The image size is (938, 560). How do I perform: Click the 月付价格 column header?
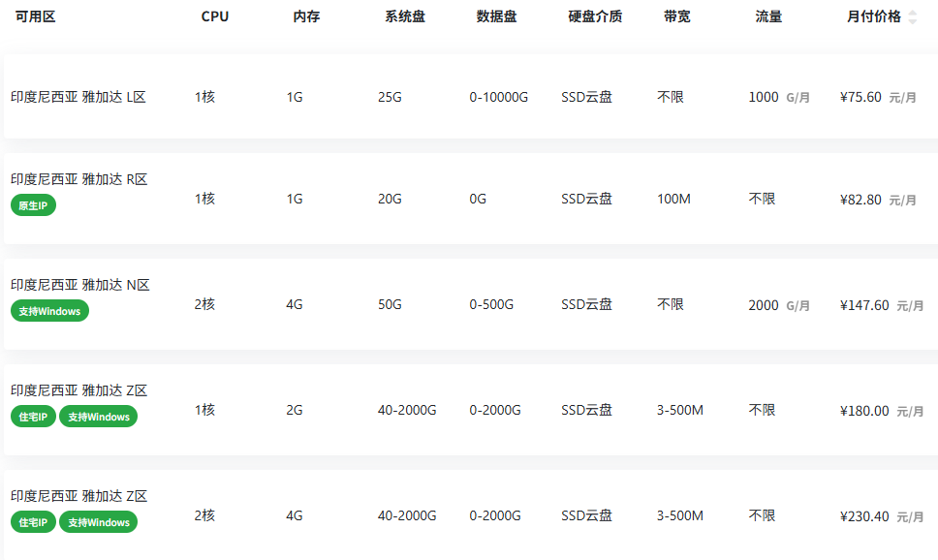point(873,16)
